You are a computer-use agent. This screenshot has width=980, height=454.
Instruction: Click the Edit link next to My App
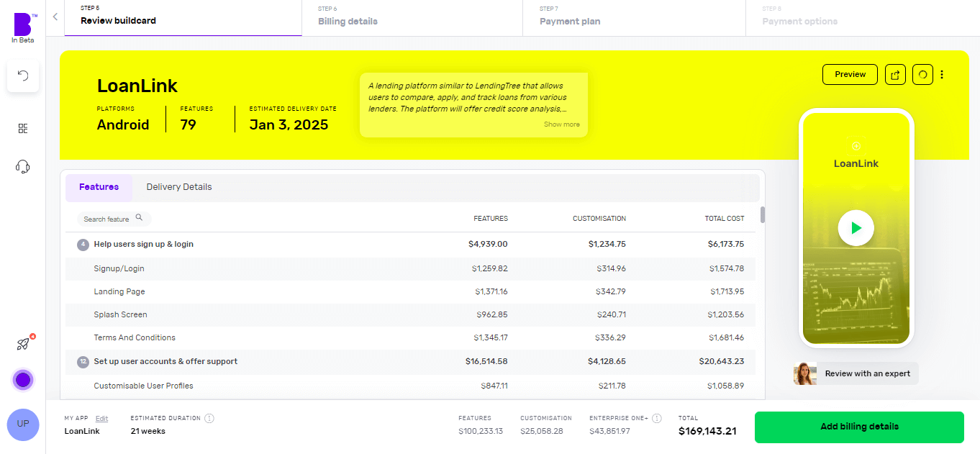tap(102, 418)
